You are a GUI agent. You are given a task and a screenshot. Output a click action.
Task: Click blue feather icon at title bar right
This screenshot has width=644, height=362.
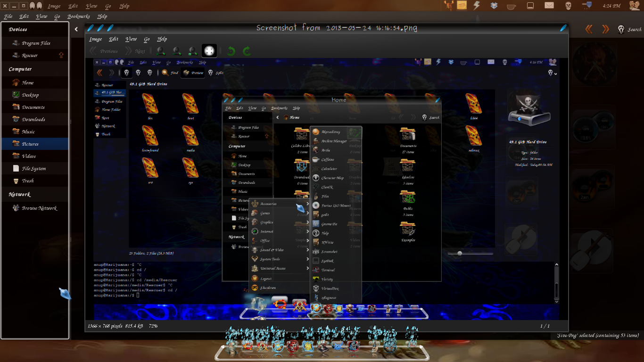pyautogui.click(x=563, y=28)
